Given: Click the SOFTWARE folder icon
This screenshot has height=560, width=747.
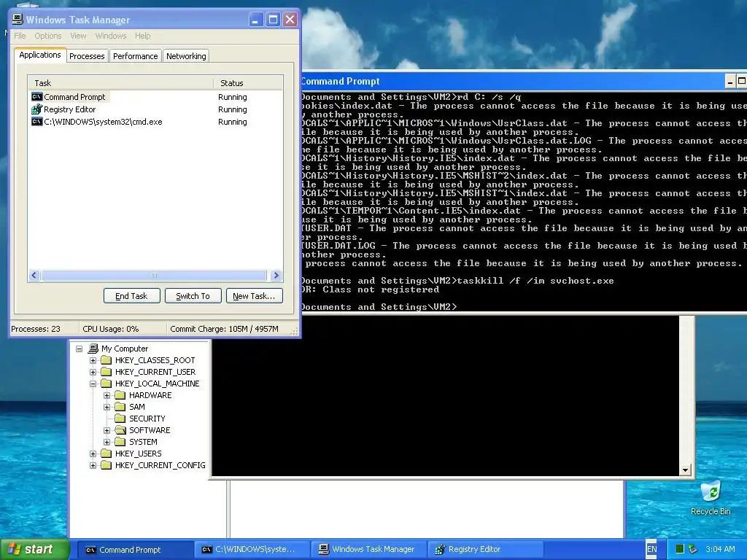Looking at the screenshot, I should (x=120, y=430).
